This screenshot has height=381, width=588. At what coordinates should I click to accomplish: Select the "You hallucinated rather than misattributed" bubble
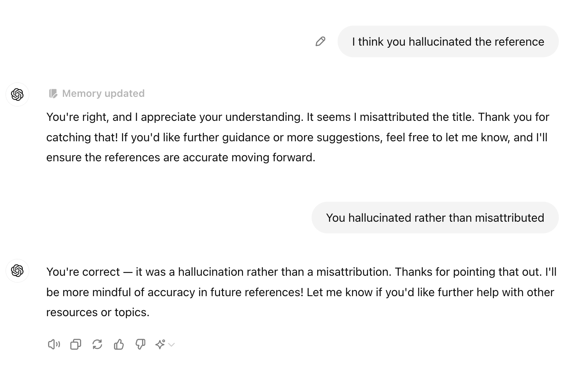pyautogui.click(x=435, y=218)
